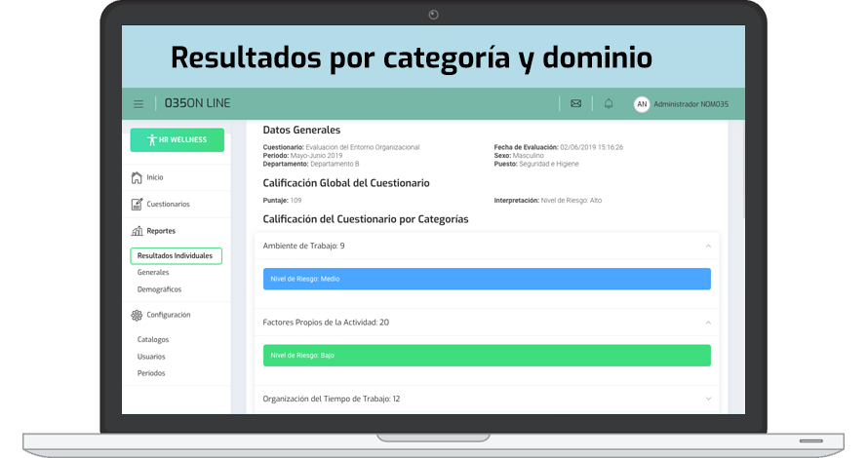Open Configuración section
Viewport: 868px width, 458px height.
pyautogui.click(x=169, y=315)
